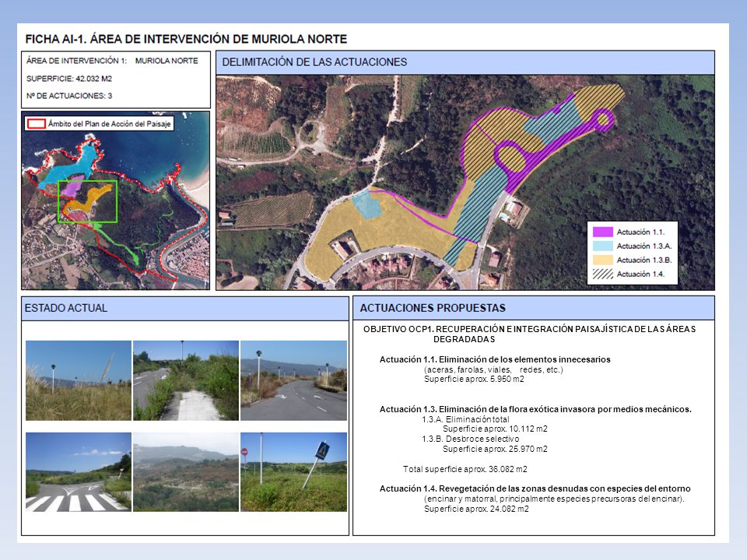Click the large aerial delimitation map
The width and height of the screenshot is (747, 560).
coord(465,182)
